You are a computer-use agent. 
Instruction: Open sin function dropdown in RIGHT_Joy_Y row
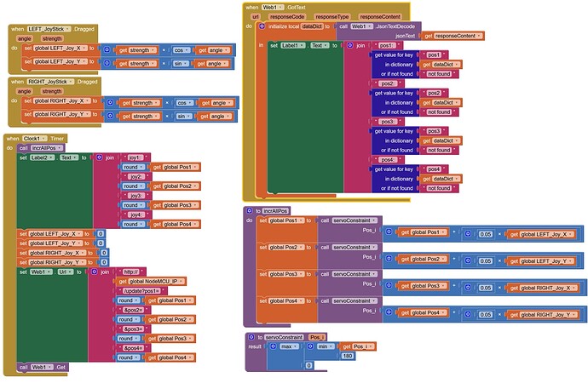coord(184,117)
